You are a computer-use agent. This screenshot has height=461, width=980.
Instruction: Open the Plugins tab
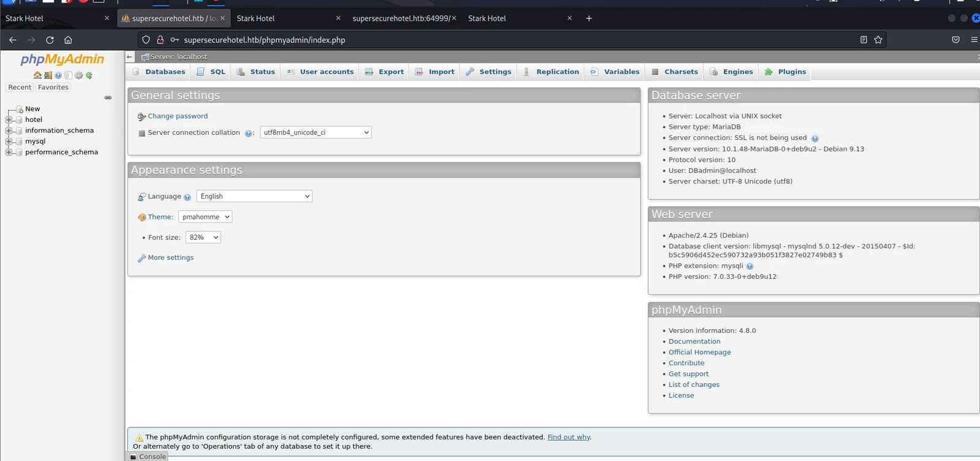[786, 72]
